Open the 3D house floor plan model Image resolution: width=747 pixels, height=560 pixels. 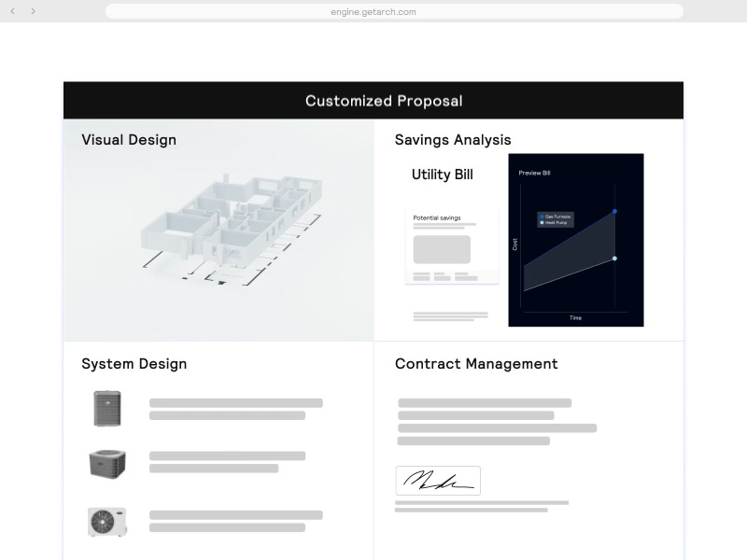pyautogui.click(x=232, y=230)
